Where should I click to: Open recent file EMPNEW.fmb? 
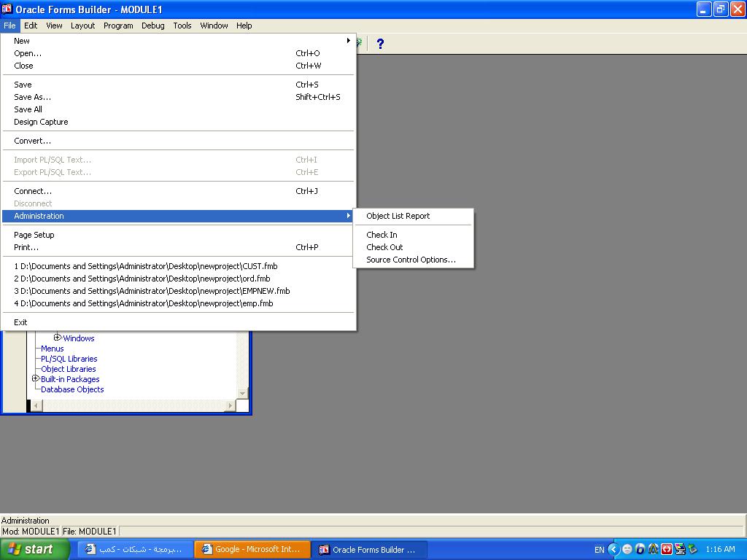click(x=179, y=291)
